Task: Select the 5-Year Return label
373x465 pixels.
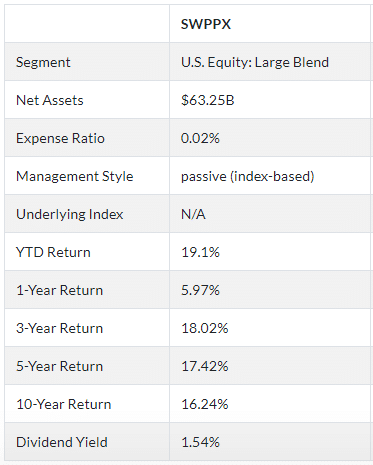Action: [60, 366]
